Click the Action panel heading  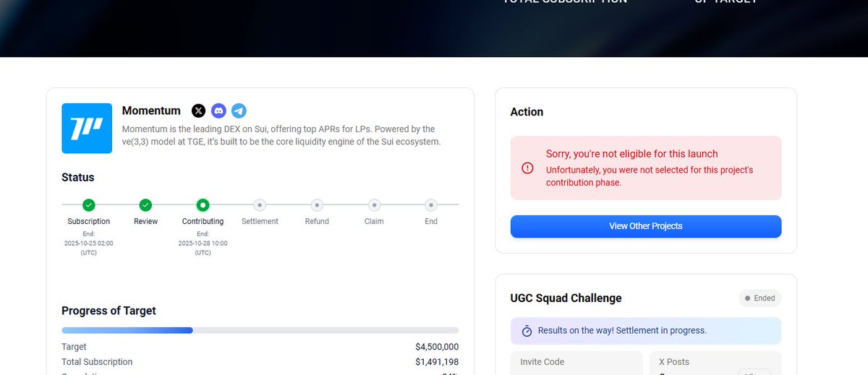coord(527,112)
